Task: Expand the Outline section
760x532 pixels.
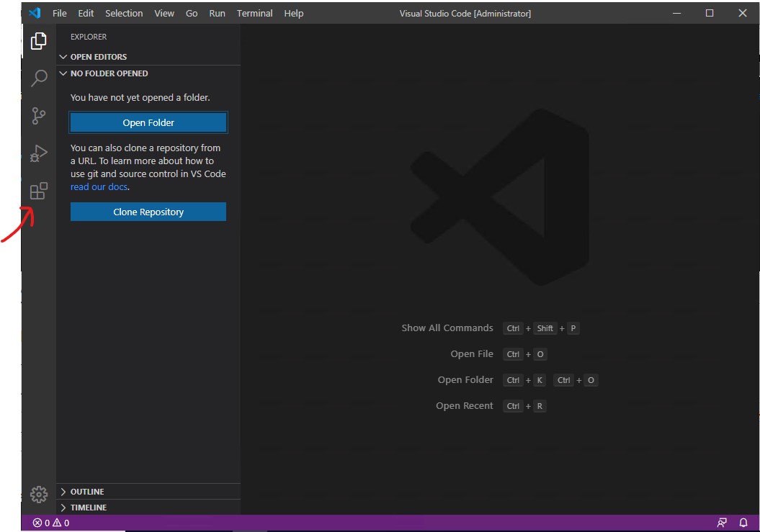Action: click(148, 491)
